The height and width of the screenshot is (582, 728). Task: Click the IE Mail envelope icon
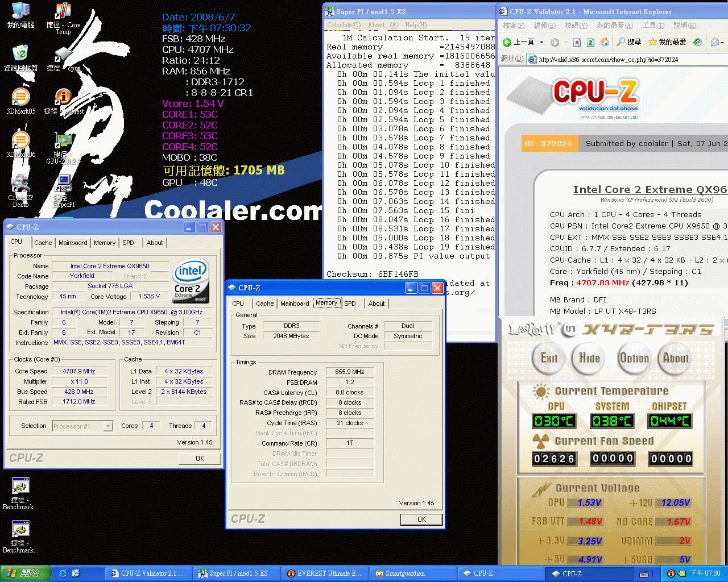[715, 42]
